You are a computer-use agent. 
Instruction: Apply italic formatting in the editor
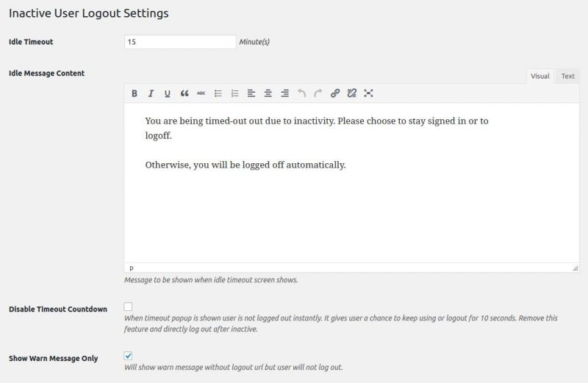tap(151, 93)
